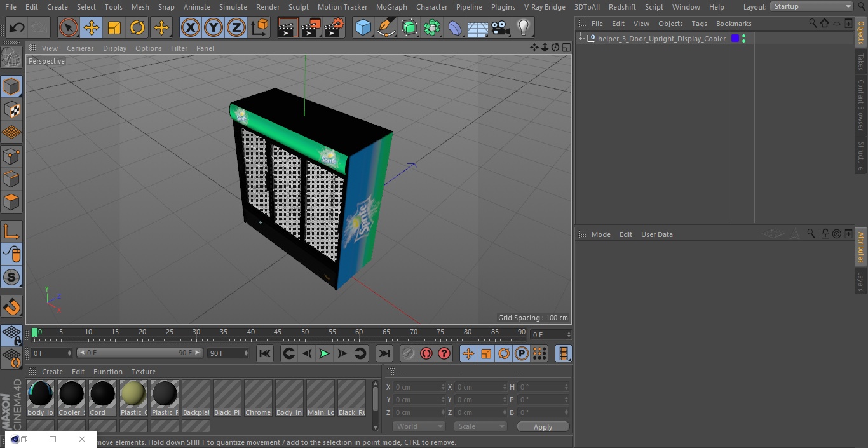This screenshot has width=868, height=448.
Task: Open the Layout Startup dropdown
Action: (812, 6)
